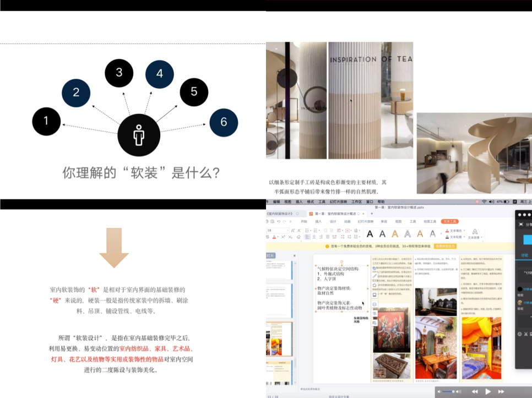532x398 pixels.
Task: Clear text formatting with the eraser icon
Action: pos(298,237)
